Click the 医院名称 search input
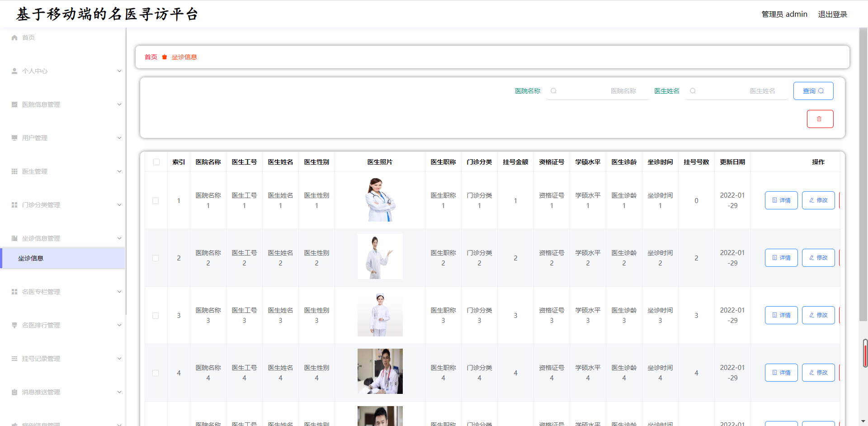 pos(598,91)
